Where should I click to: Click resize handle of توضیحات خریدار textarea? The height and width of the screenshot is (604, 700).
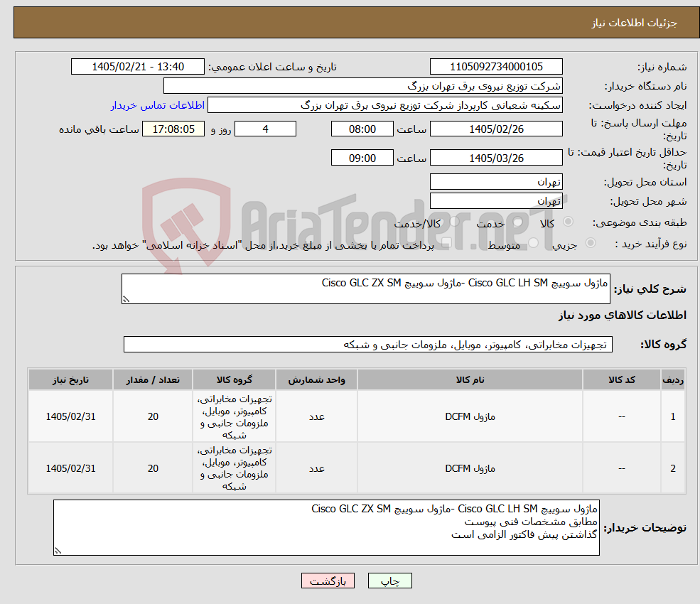(58, 551)
